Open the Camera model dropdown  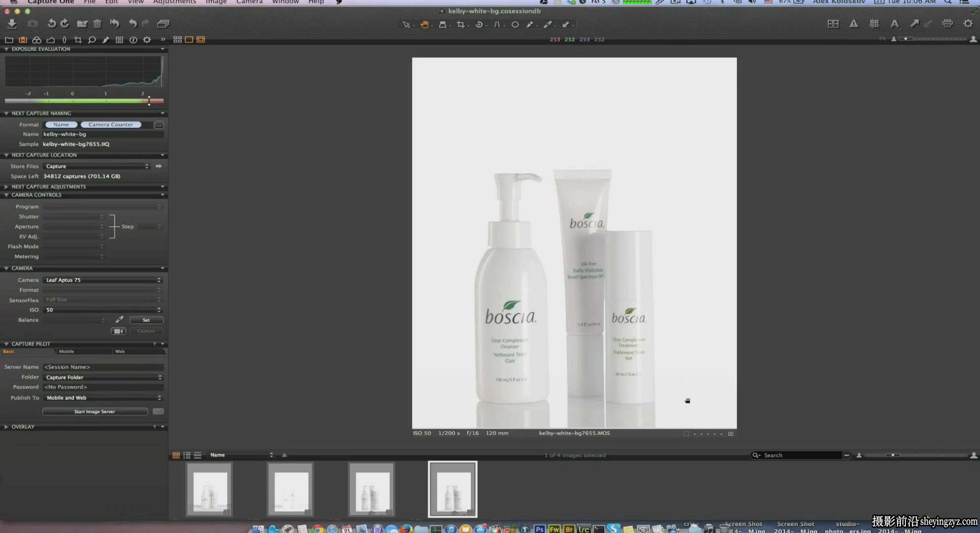pyautogui.click(x=103, y=280)
